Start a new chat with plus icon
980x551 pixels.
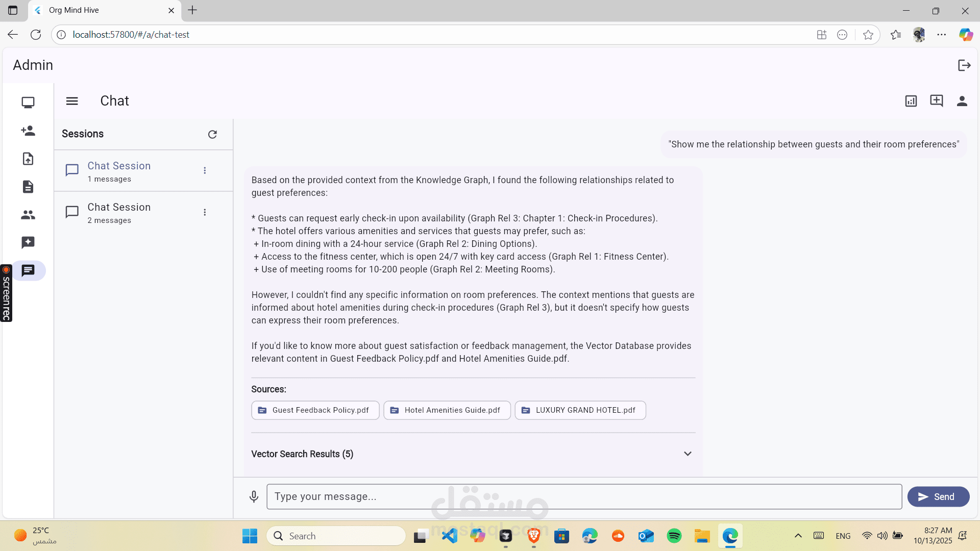pyautogui.click(x=936, y=101)
